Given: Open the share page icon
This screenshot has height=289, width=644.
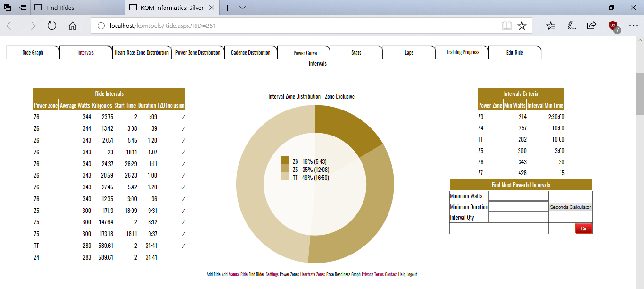Looking at the screenshot, I should click(591, 26).
